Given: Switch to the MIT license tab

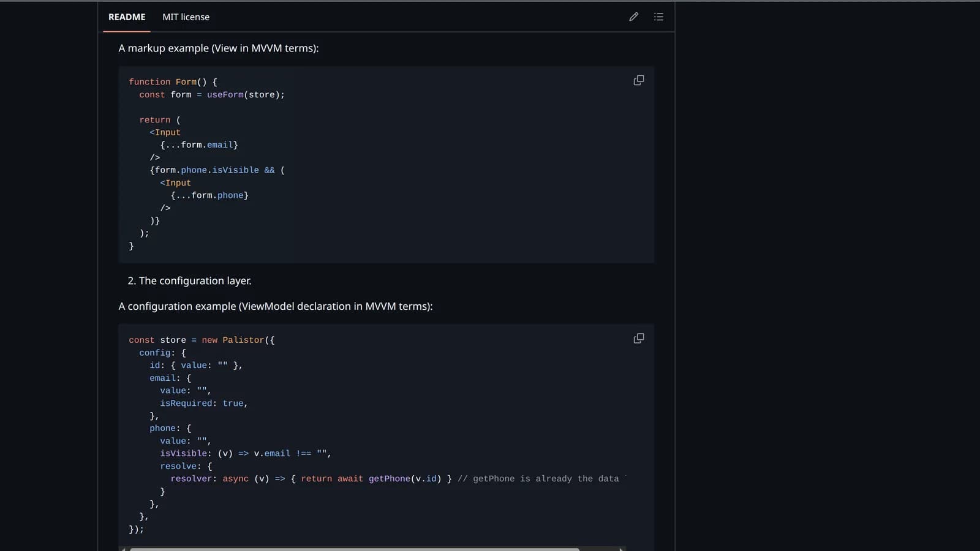Looking at the screenshot, I should click(186, 17).
